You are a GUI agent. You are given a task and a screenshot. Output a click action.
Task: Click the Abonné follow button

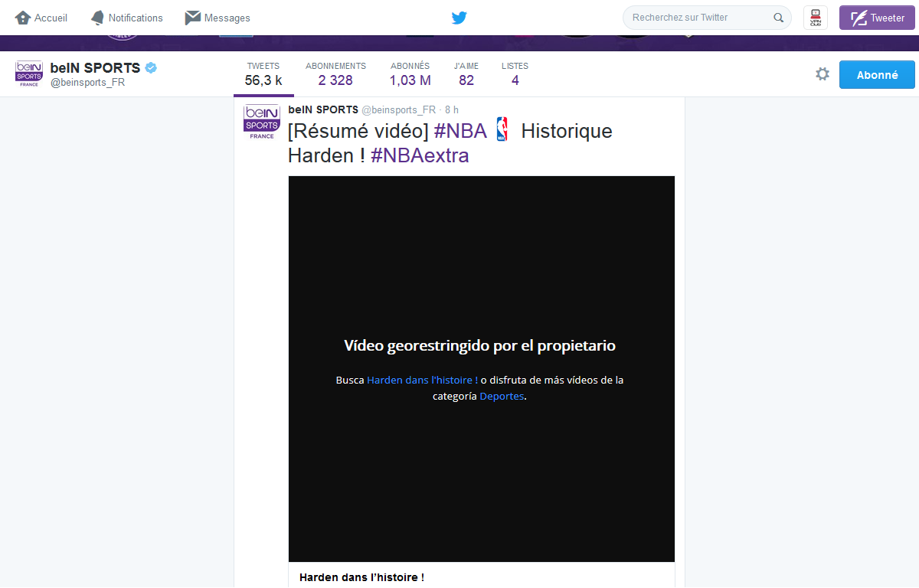(877, 74)
